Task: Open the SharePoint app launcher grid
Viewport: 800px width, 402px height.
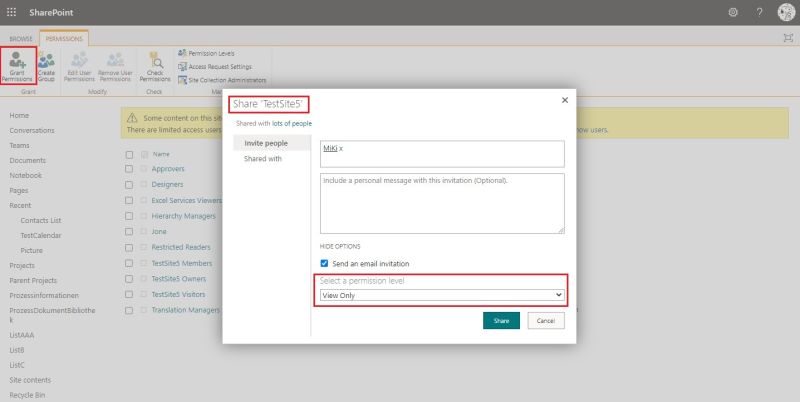Action: click(11, 12)
